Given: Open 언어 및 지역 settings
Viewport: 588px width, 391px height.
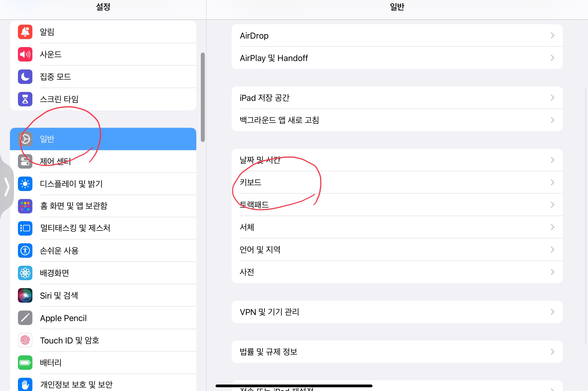Looking at the screenshot, I should tap(397, 250).
